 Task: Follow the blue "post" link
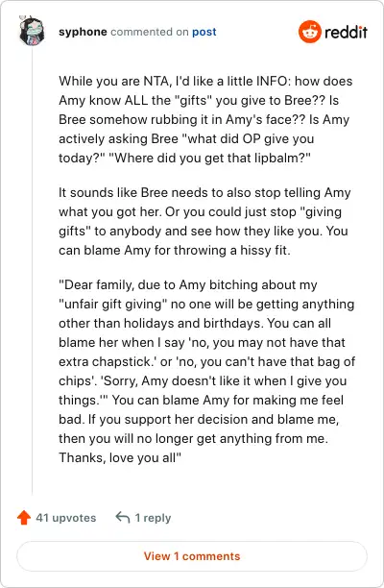[204, 33]
